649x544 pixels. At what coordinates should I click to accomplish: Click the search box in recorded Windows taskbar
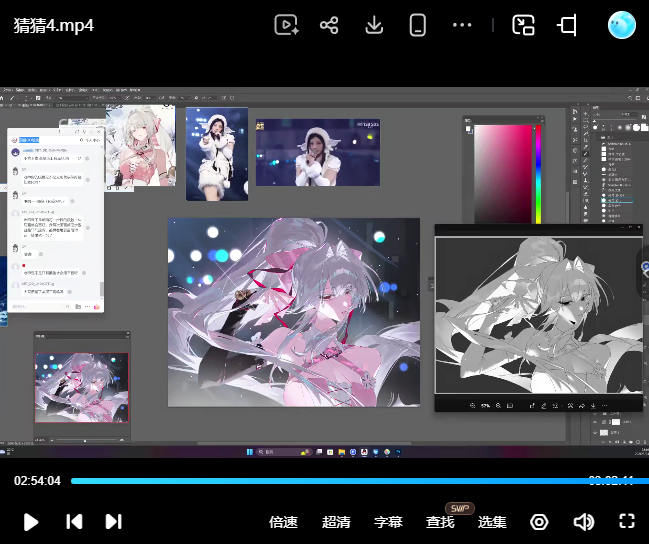[x=284, y=452]
